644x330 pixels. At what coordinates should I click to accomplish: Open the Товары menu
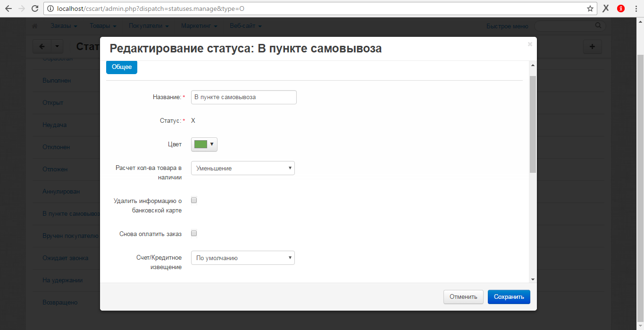click(103, 26)
